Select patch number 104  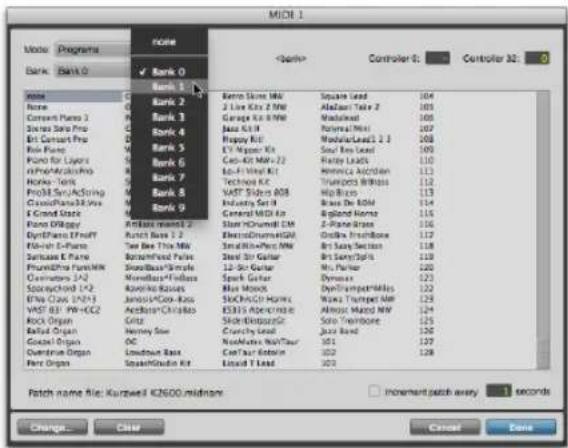click(x=426, y=96)
